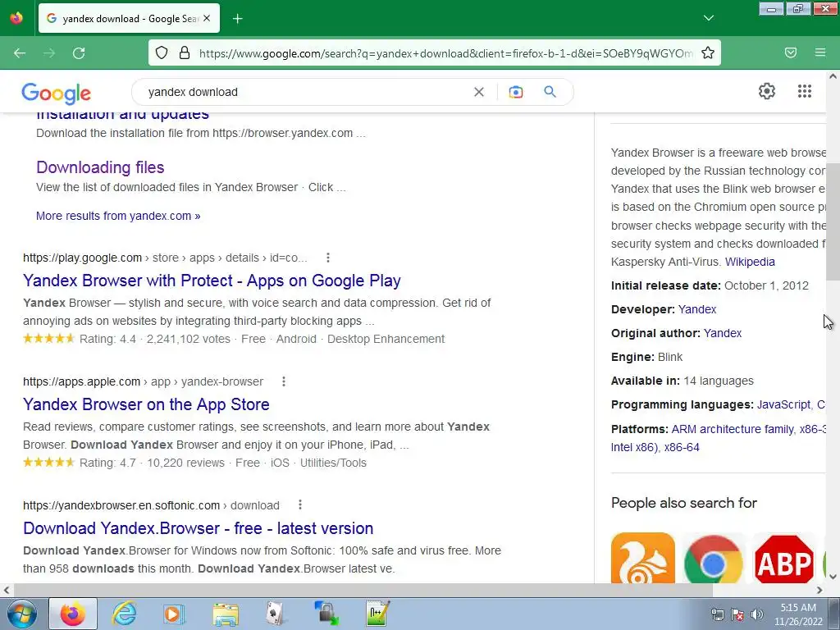Select the ABP Adblock Plus thumbnail
This screenshot has height=630, width=840.
(783, 558)
